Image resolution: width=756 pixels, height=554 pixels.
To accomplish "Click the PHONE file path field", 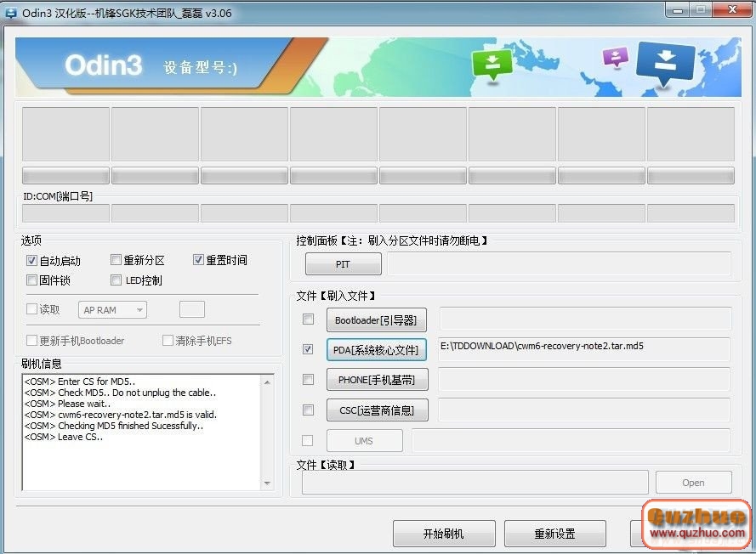I will (584, 380).
